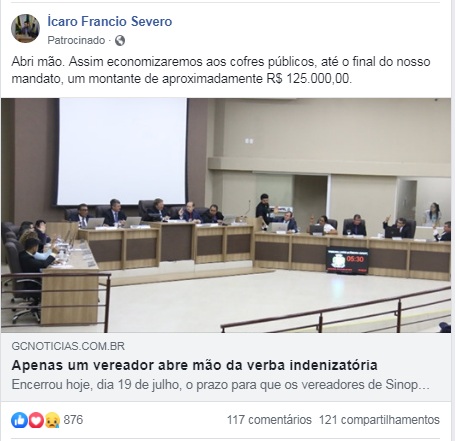Click the post caption starting Abri mão
The width and height of the screenshot is (457, 441).
221,70
